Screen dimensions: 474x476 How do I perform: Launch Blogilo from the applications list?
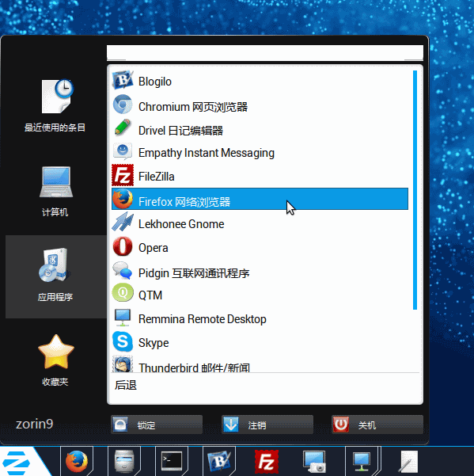(x=260, y=81)
